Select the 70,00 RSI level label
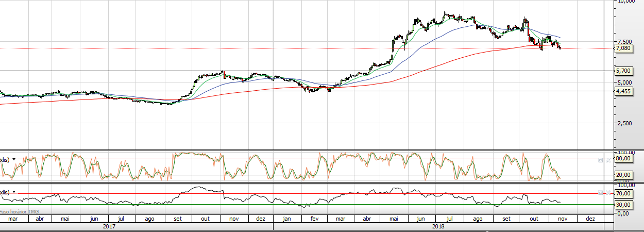The width and height of the screenshot is (644, 232). click(x=624, y=194)
